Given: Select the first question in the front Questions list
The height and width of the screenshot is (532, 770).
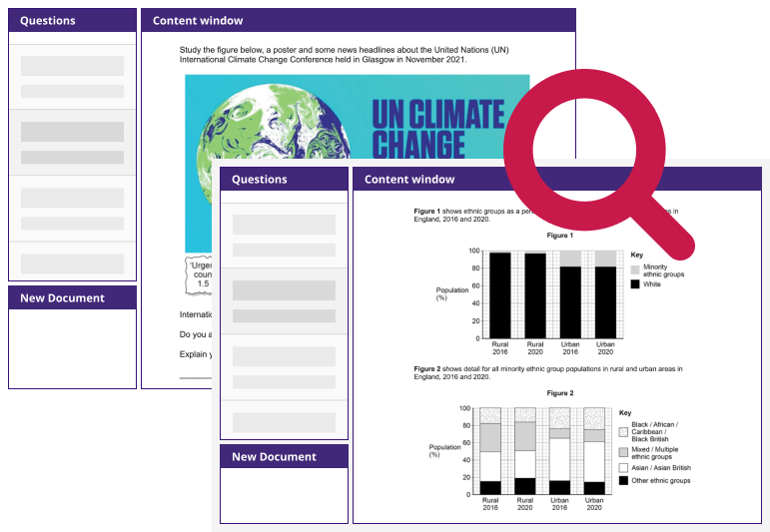Looking at the screenshot, I should click(284, 236).
